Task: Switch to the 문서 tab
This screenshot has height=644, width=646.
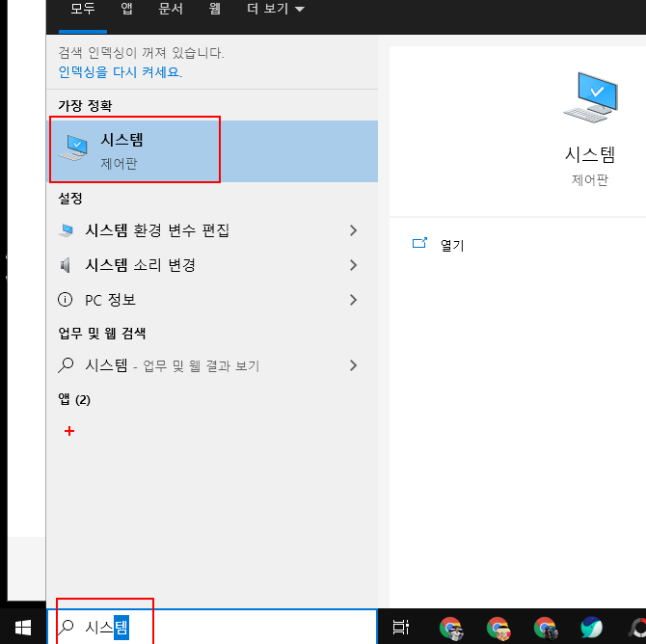Action: pos(171,9)
